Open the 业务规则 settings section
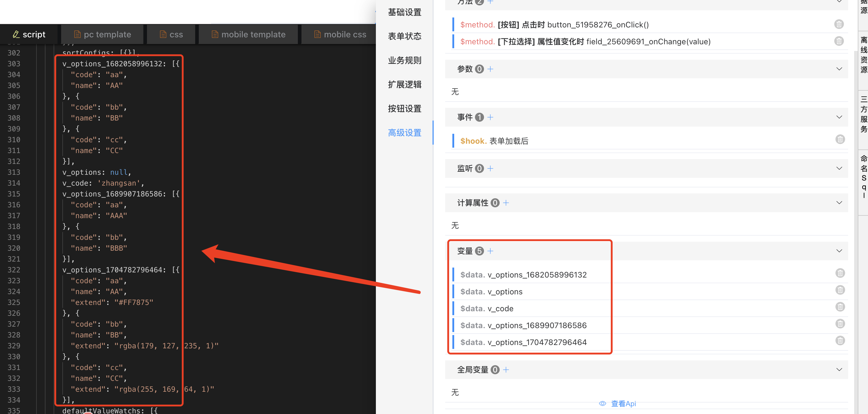This screenshot has width=868, height=414. [404, 60]
